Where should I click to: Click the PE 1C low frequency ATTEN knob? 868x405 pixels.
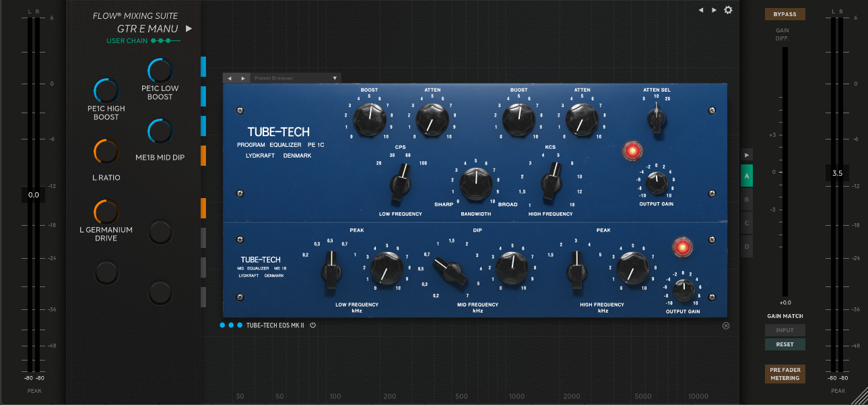pos(432,121)
